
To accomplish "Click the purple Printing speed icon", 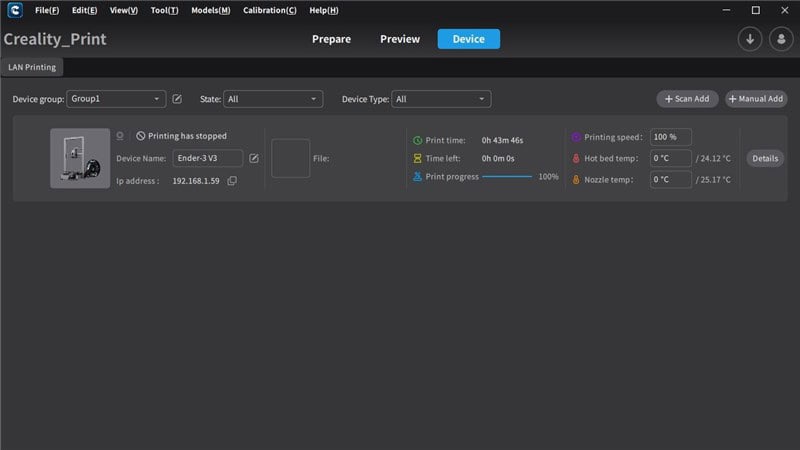I will [576, 137].
